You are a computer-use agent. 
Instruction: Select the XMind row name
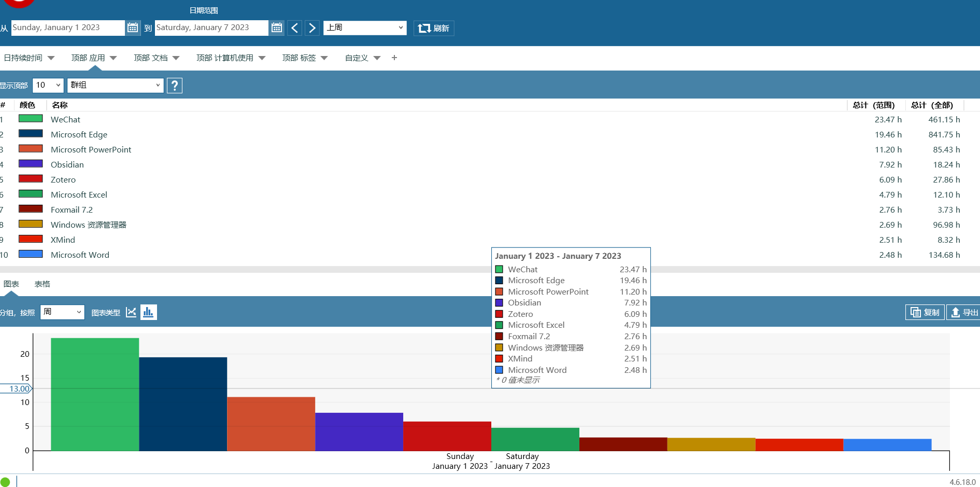tap(63, 240)
